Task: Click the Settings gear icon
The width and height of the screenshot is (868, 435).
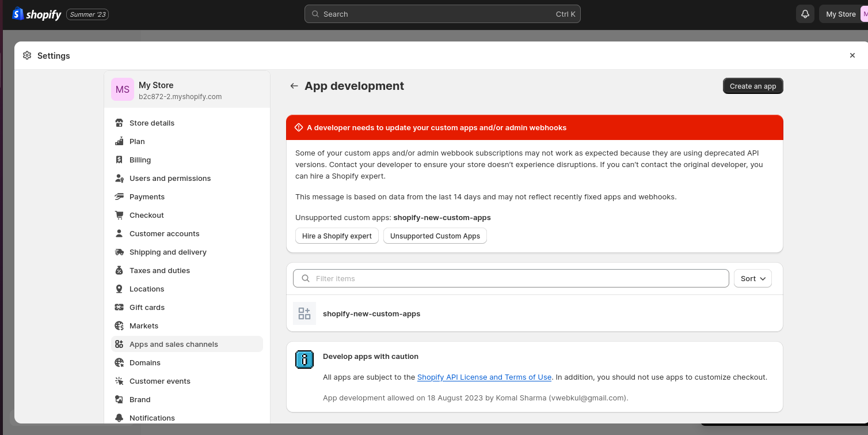Action: 27,55
